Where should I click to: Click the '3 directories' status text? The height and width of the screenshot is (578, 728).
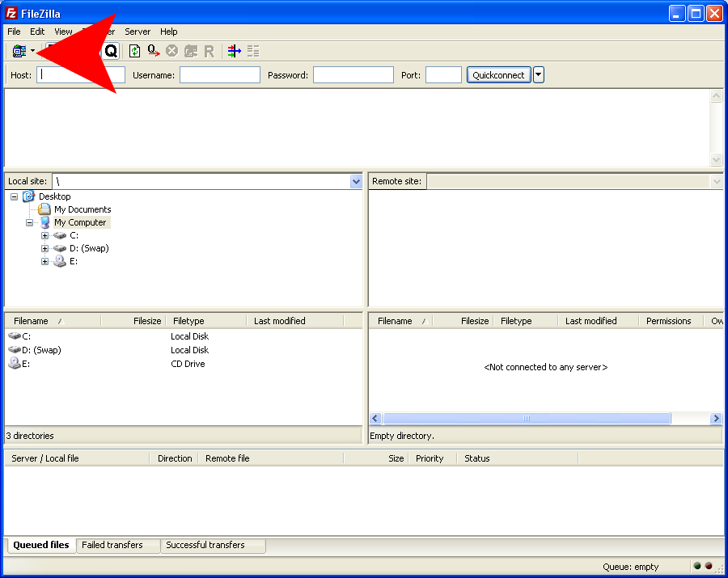click(x=30, y=436)
